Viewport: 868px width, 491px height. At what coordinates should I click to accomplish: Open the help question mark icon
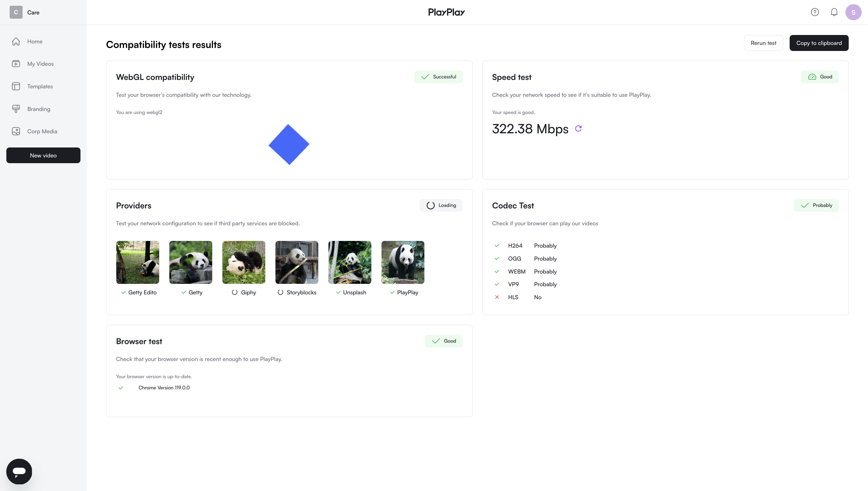(x=815, y=12)
